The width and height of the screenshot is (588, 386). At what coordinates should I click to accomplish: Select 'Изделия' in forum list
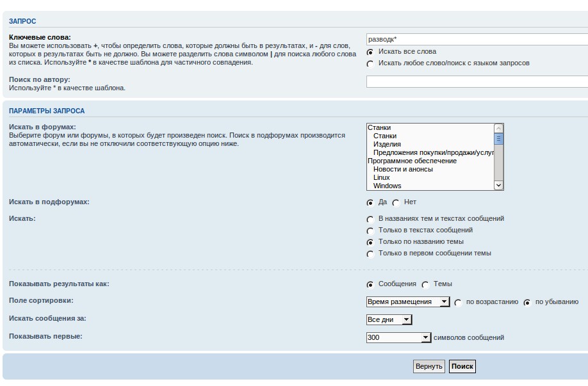[x=387, y=145]
